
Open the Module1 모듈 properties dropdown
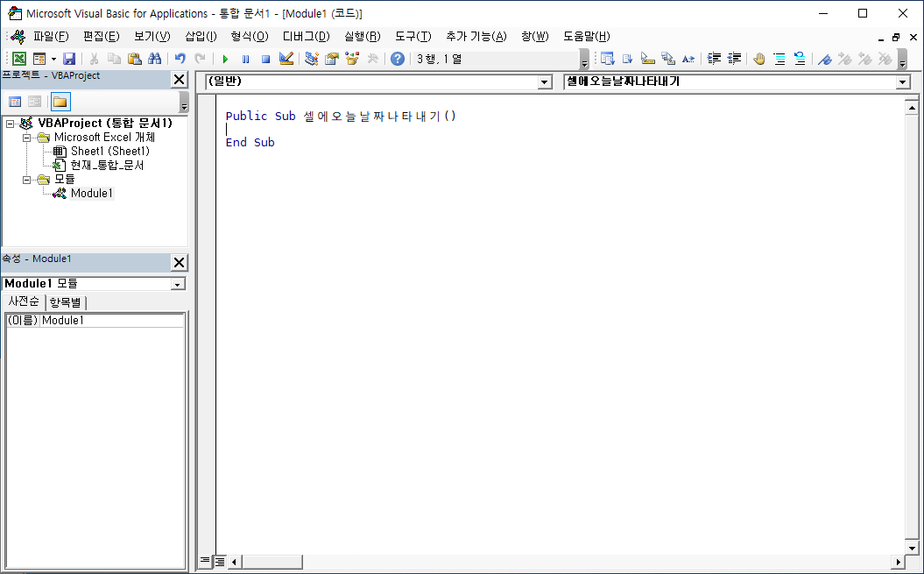coord(177,285)
